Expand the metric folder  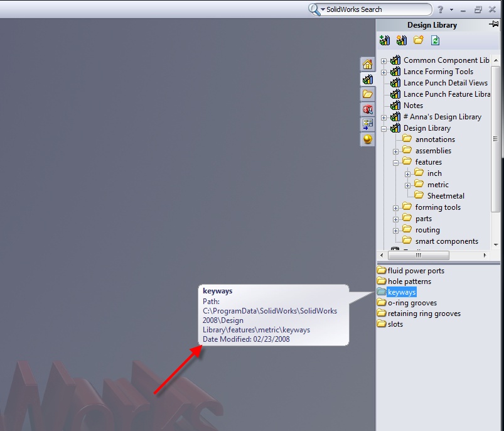(407, 185)
